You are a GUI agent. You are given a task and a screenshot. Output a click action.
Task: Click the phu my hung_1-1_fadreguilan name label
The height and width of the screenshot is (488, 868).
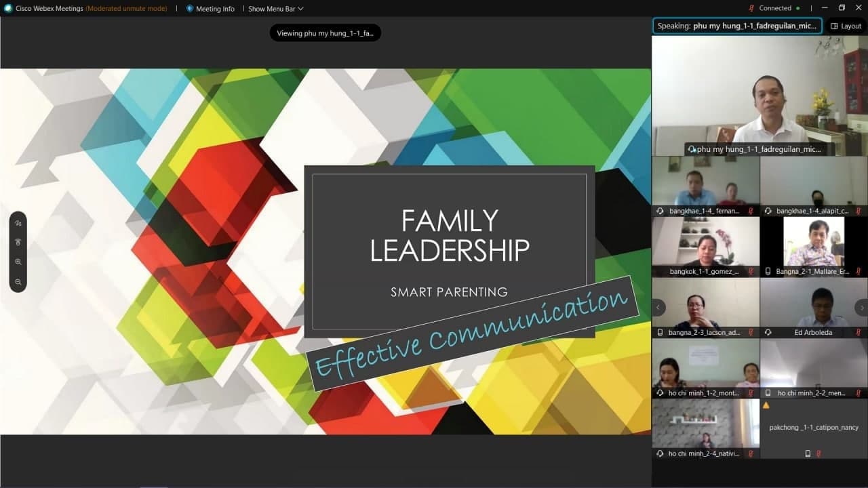click(x=759, y=149)
